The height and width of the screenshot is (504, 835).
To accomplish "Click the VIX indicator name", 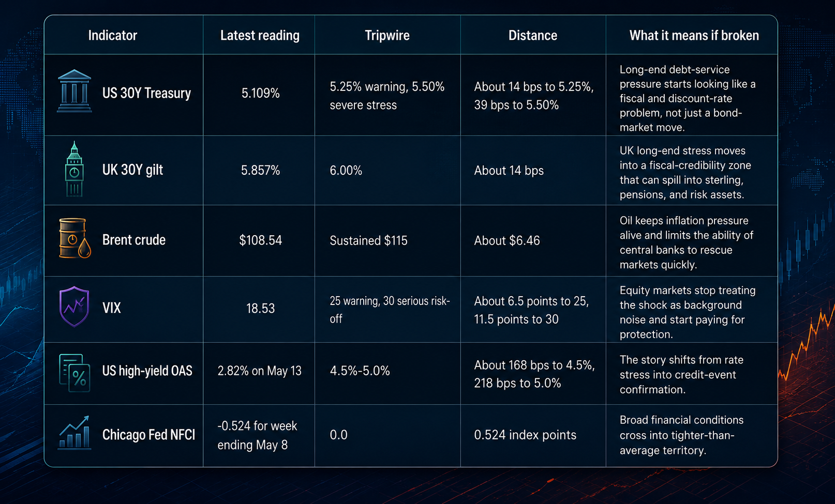I will pyautogui.click(x=111, y=308).
